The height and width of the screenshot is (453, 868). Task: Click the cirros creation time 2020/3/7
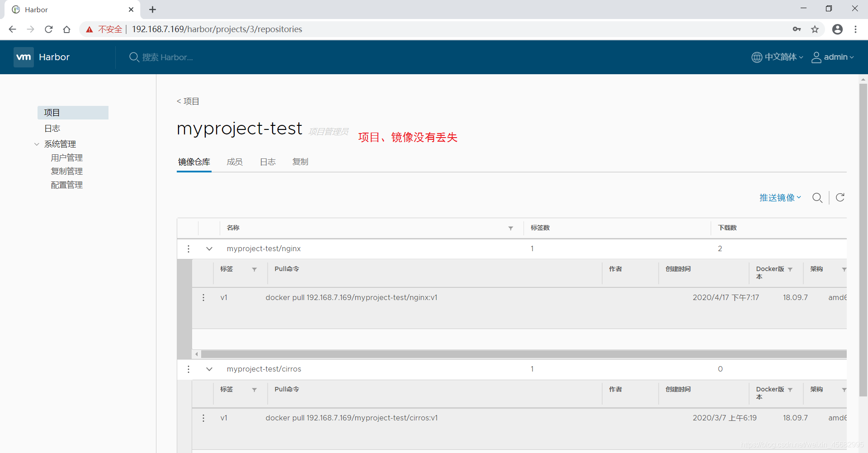(x=724, y=418)
